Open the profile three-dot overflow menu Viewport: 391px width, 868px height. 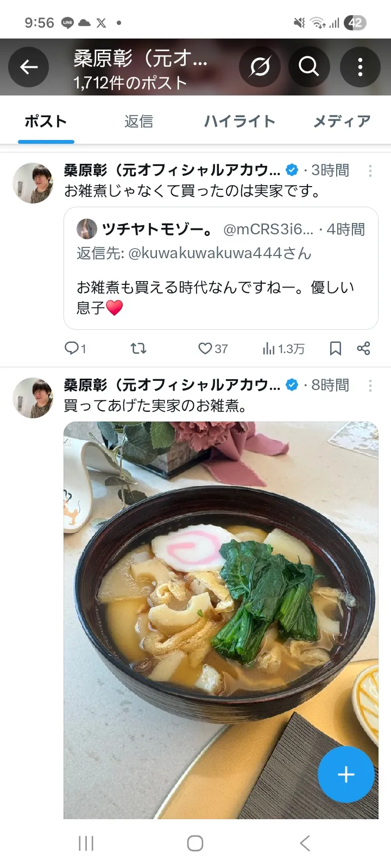click(x=360, y=67)
